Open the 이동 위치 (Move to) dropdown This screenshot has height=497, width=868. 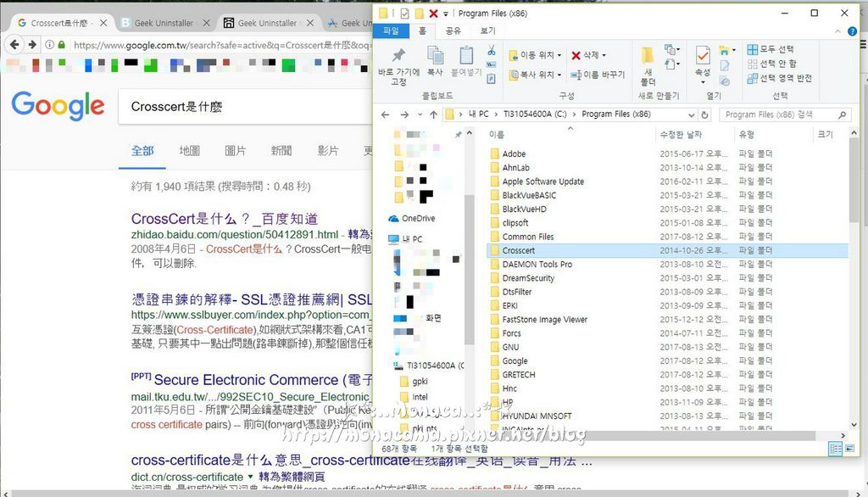click(535, 55)
